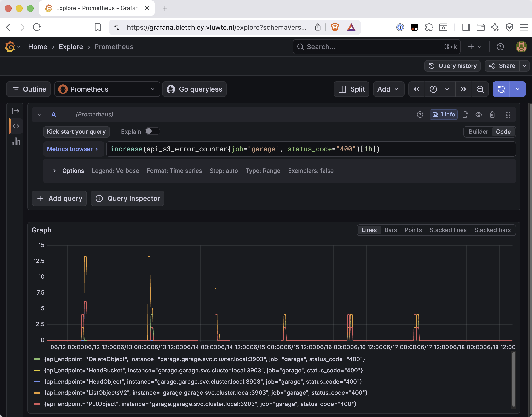Open the Grafana logo menu chevron

19,47
